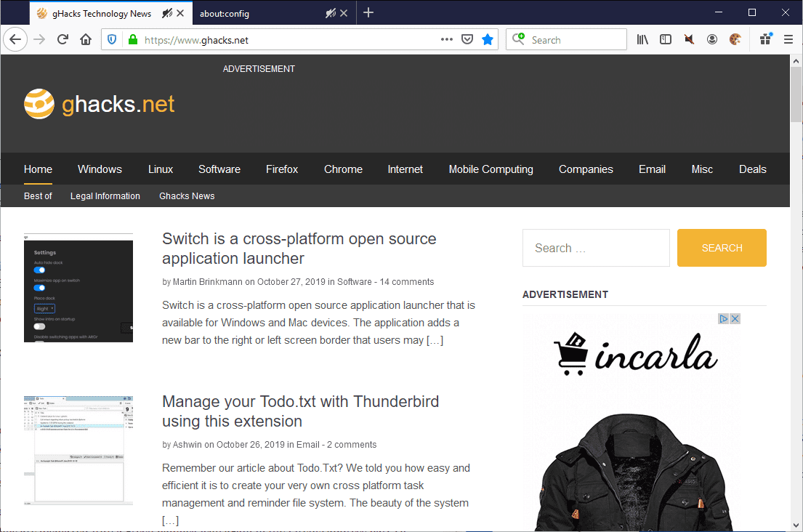Select the gHacks Technology News tab

point(111,13)
